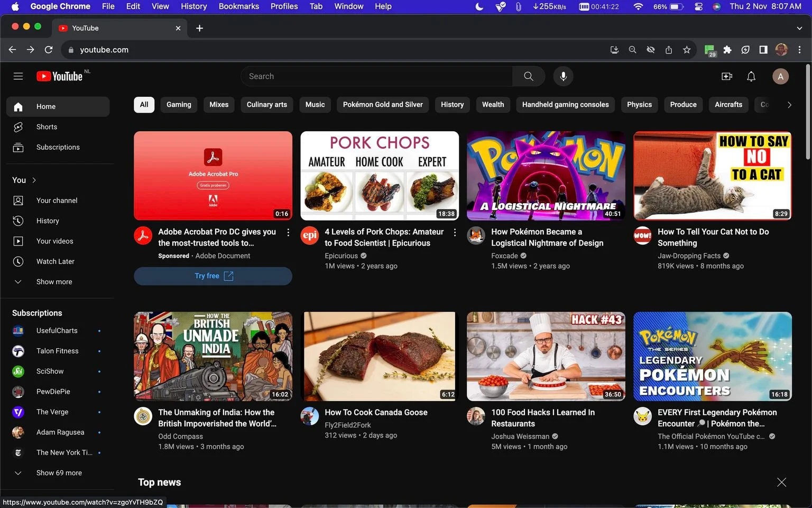Open the notifications bell
812x508 pixels.
pos(751,76)
